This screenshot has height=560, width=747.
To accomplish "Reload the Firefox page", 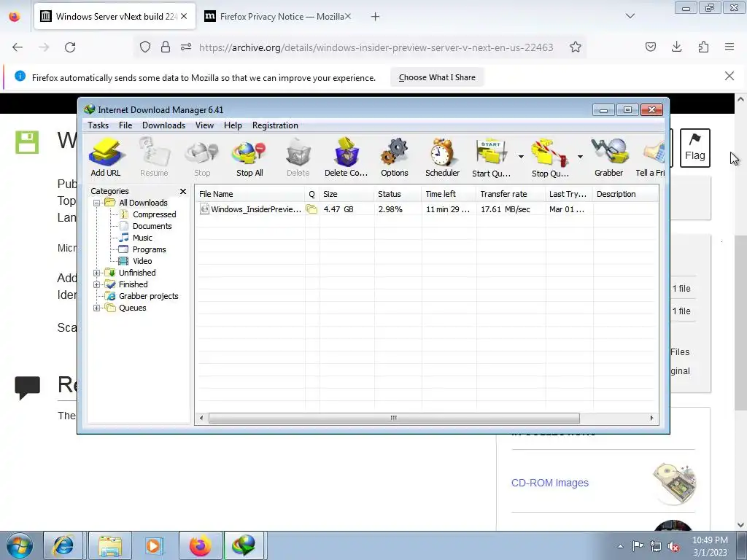I will point(70,47).
